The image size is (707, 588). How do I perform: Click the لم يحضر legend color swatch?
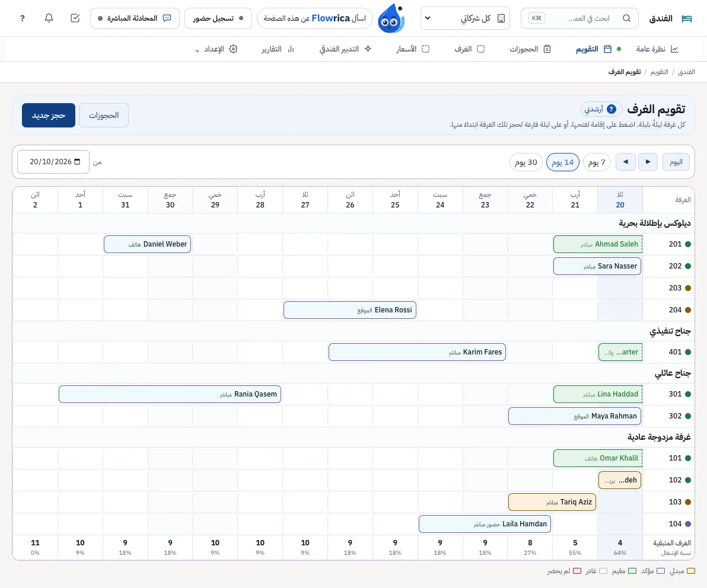577,571
